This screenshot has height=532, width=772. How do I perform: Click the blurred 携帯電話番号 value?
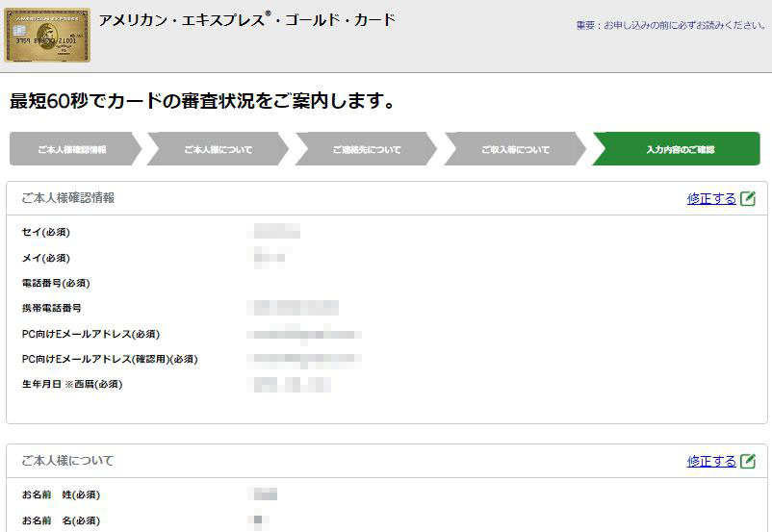pyautogui.click(x=294, y=308)
